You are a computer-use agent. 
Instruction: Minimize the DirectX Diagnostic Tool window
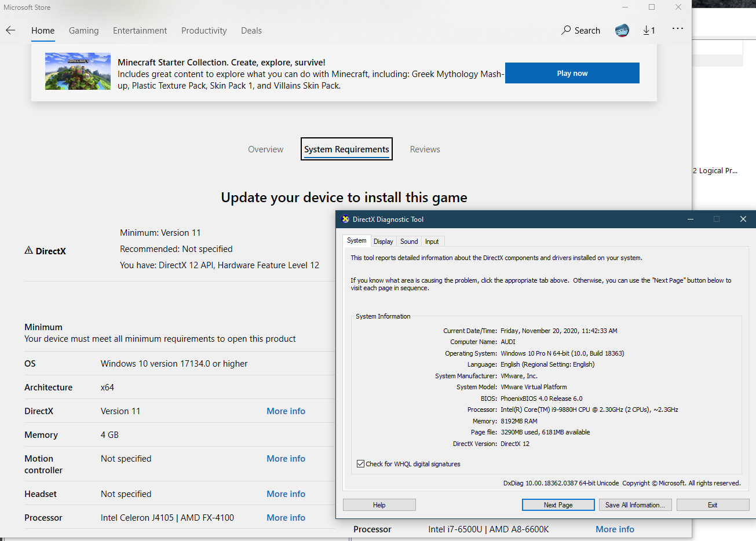coord(691,219)
